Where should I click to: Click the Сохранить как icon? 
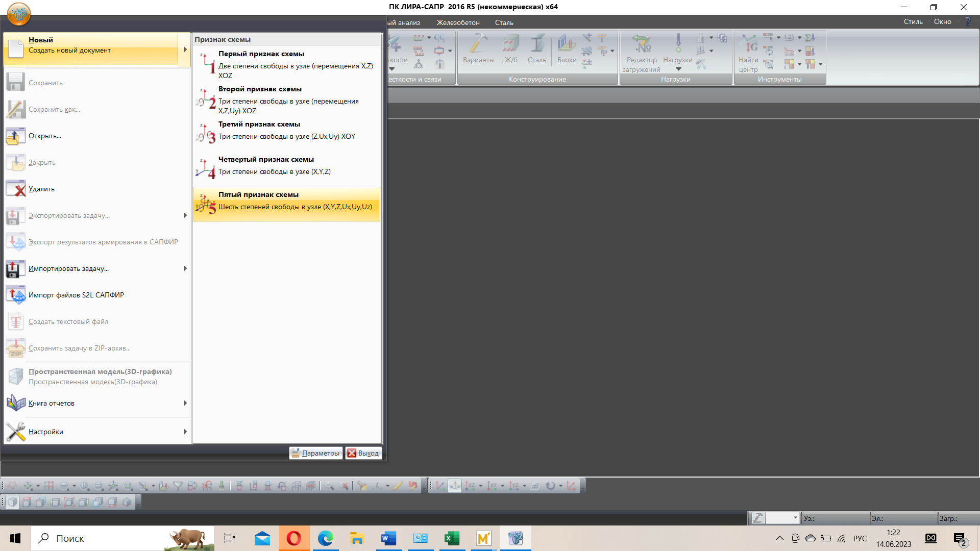click(x=16, y=109)
